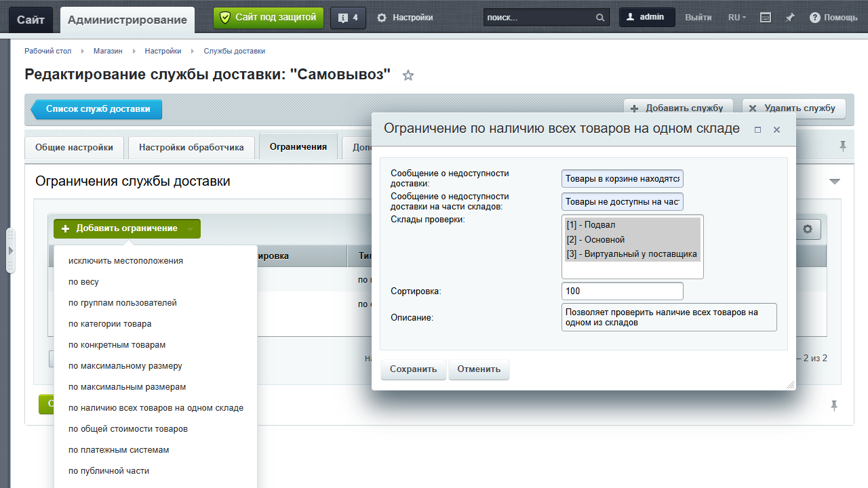Pin the top panel with pushpin icon
868x488 pixels.
coord(790,18)
